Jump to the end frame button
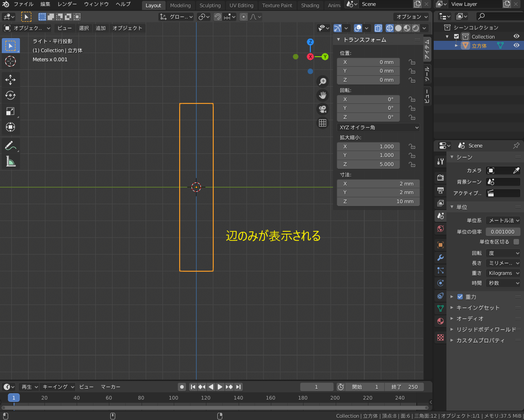The width and height of the screenshot is (524, 420). [x=238, y=387]
